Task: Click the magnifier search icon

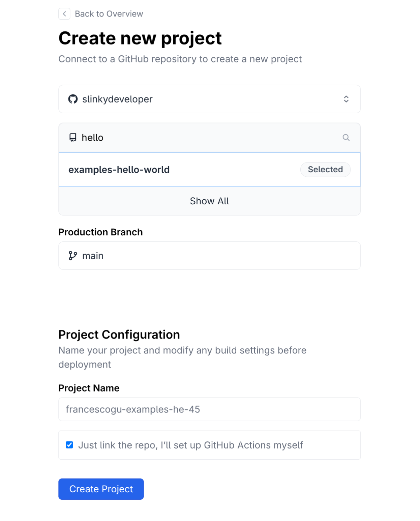Action: click(x=346, y=138)
